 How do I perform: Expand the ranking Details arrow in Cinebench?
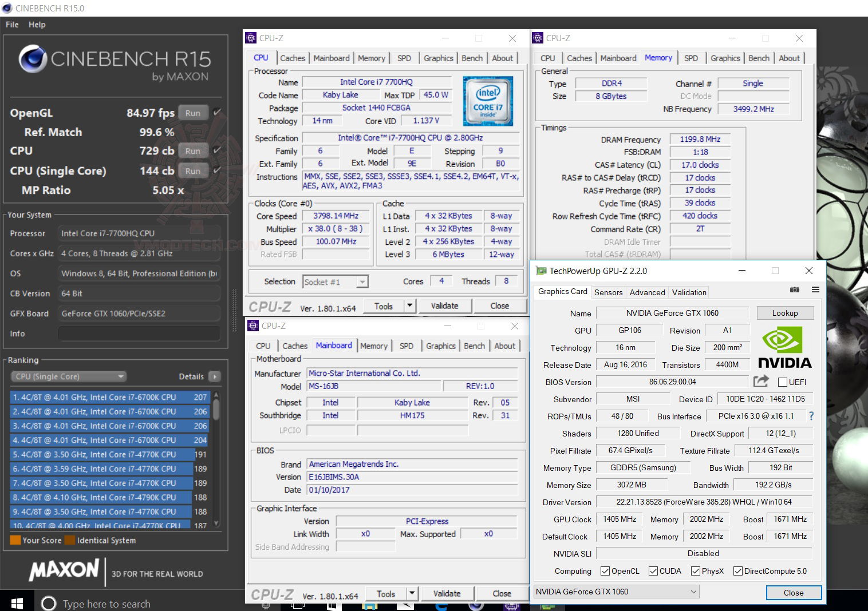pos(215,376)
